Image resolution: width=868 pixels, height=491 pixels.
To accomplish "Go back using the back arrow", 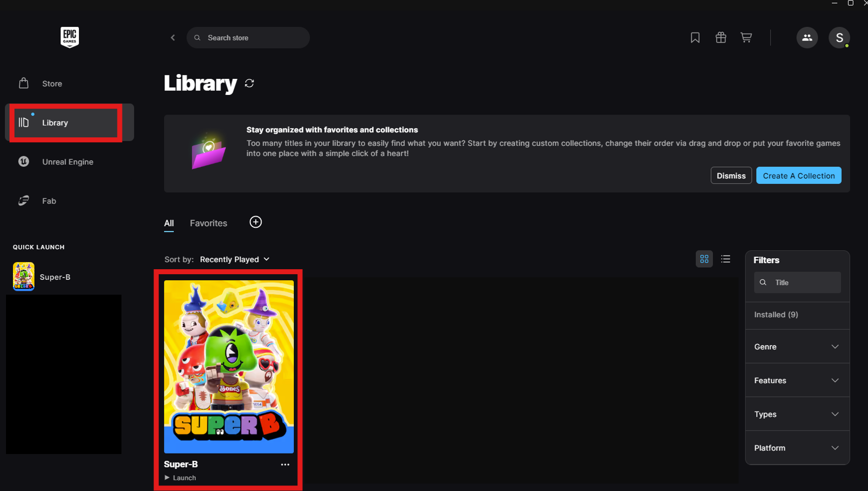I will coord(173,37).
